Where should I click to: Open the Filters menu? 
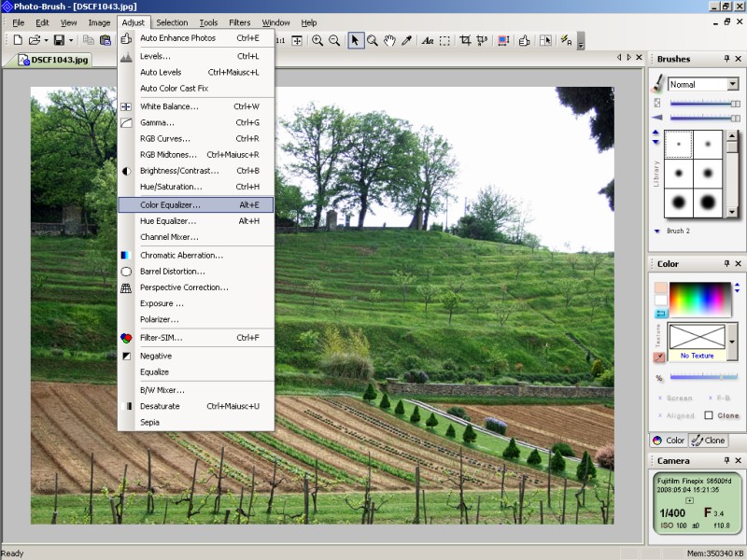pos(239,22)
